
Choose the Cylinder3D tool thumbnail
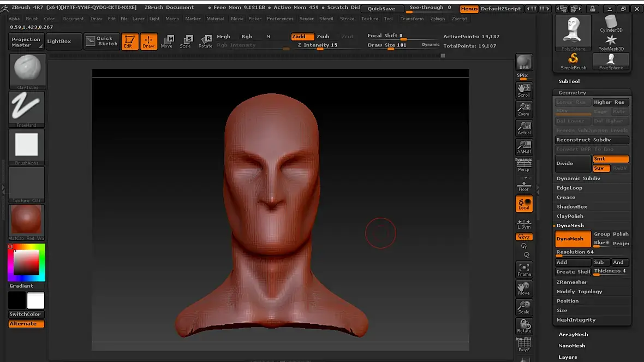click(x=611, y=24)
